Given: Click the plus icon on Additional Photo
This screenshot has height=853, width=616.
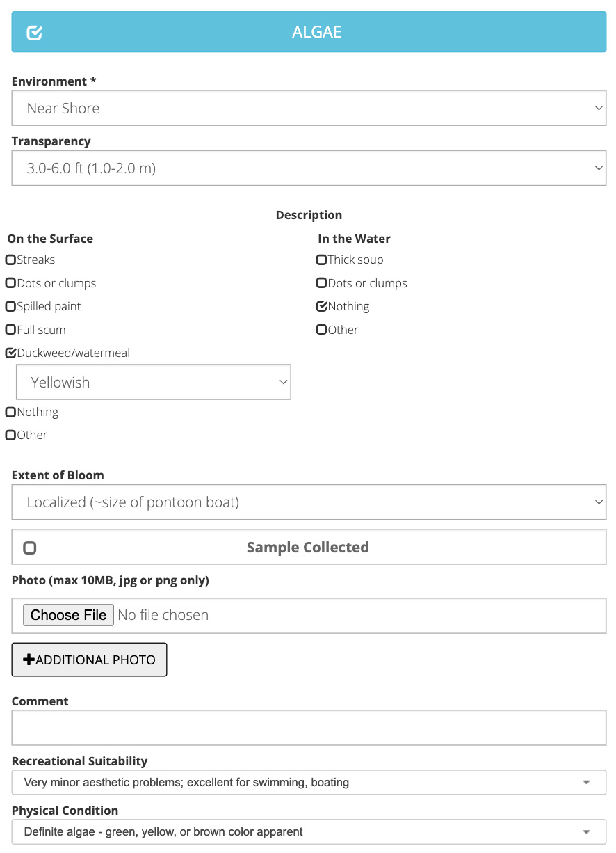Looking at the screenshot, I should tap(29, 660).
